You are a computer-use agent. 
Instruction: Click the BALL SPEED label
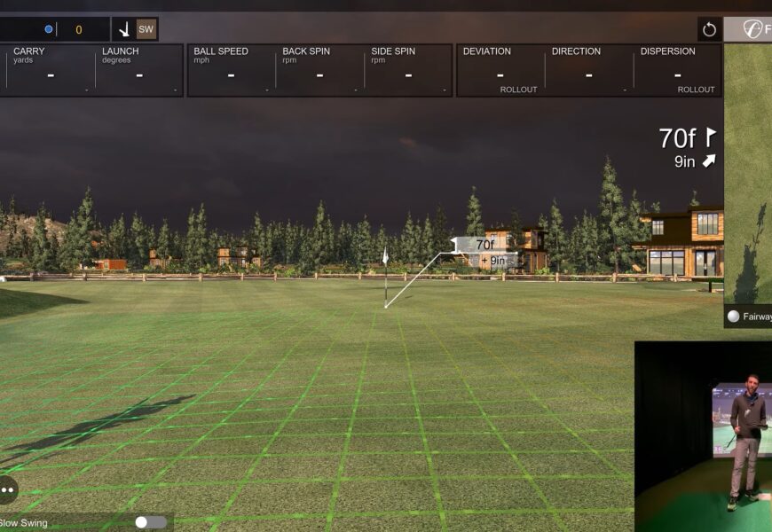click(x=221, y=51)
